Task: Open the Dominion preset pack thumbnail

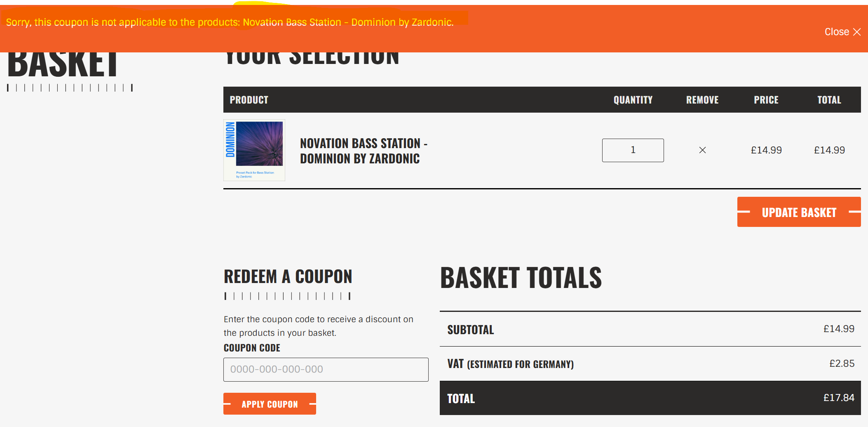Action: point(254,150)
